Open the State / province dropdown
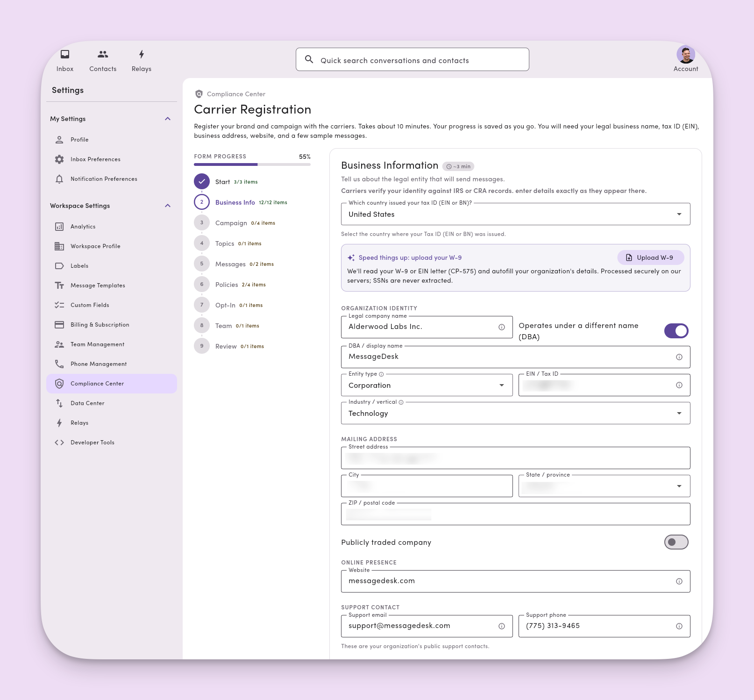754x700 pixels. coord(605,486)
